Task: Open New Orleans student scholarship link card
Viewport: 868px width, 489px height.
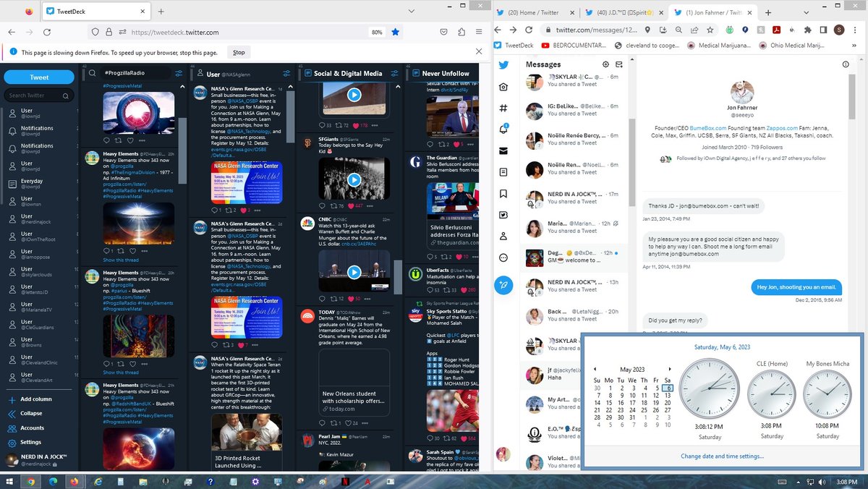Action: [x=354, y=383]
